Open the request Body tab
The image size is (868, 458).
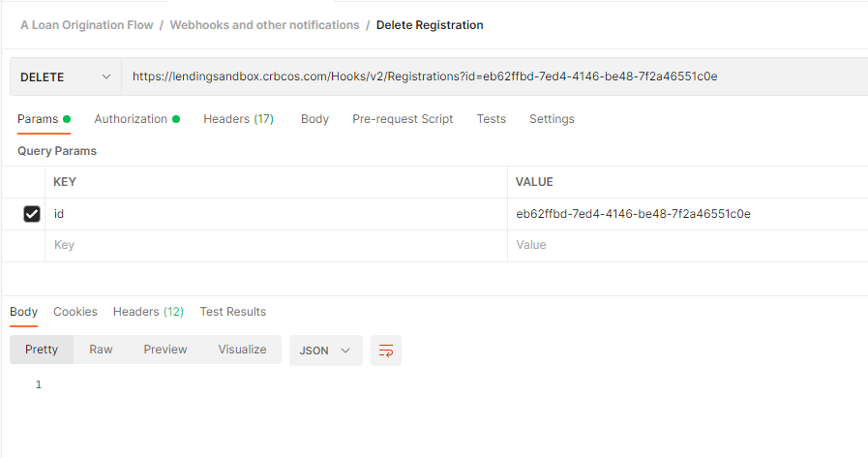pyautogui.click(x=315, y=119)
